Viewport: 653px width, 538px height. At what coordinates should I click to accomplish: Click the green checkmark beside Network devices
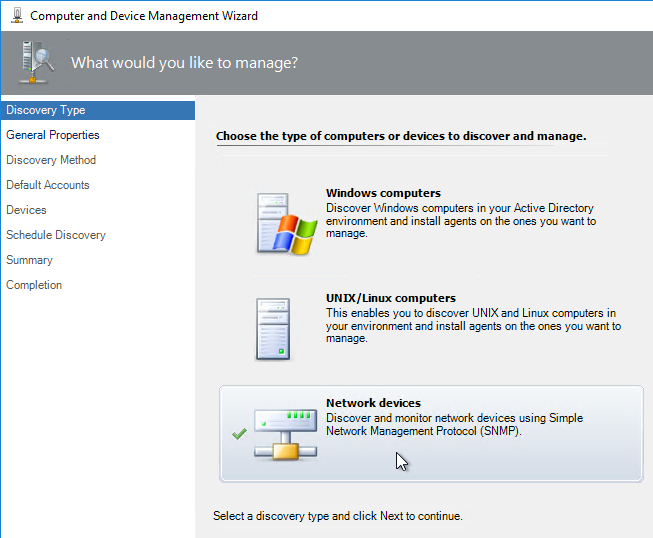(239, 434)
